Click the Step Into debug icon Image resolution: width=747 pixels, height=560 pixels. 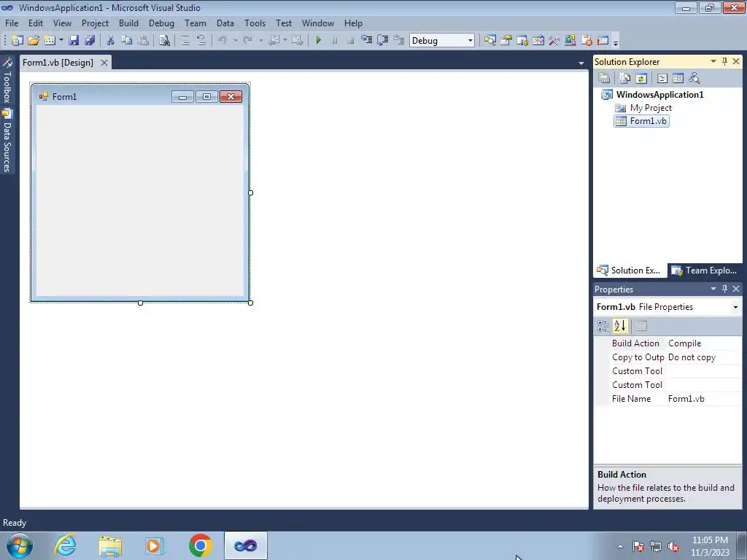point(367,41)
